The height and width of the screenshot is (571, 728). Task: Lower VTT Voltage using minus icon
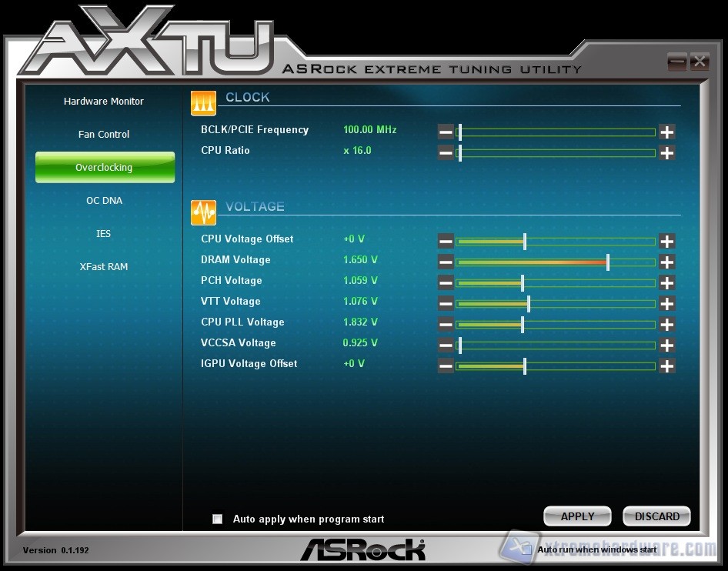coord(446,303)
